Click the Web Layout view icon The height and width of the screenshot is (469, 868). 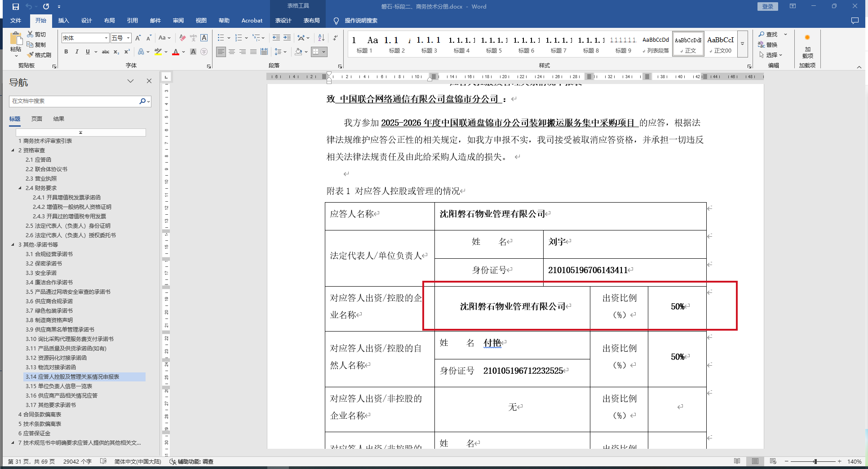773,461
